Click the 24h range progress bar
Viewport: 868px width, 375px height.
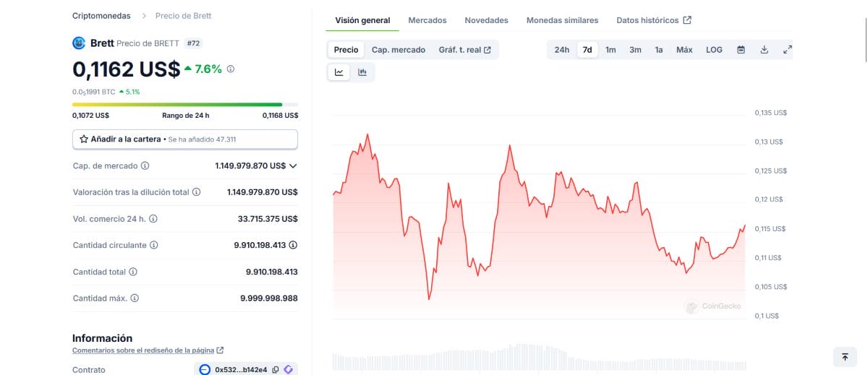point(185,105)
